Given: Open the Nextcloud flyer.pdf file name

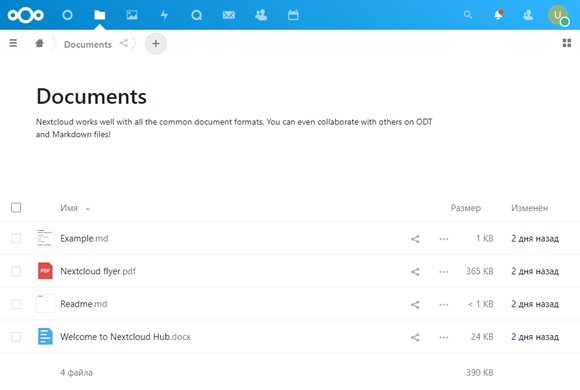Looking at the screenshot, I should coord(98,271).
